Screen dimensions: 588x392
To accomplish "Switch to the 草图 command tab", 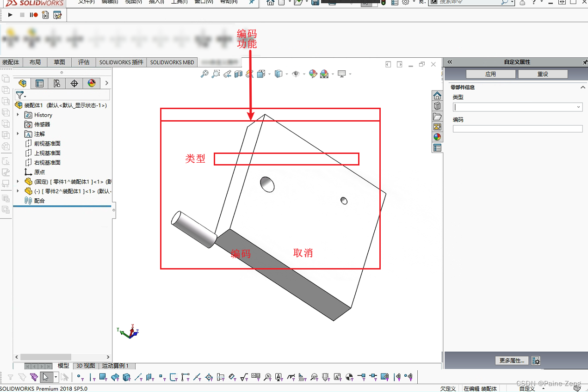I will click(x=59, y=62).
